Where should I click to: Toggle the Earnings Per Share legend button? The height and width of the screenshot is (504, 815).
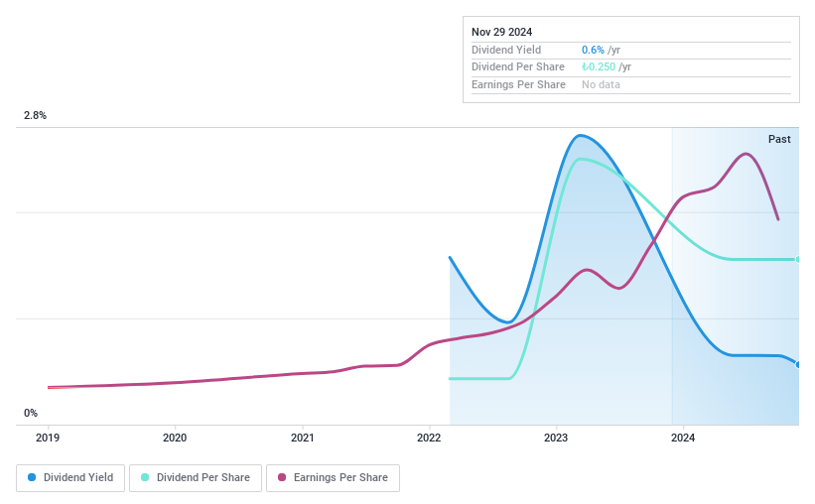coord(333,477)
